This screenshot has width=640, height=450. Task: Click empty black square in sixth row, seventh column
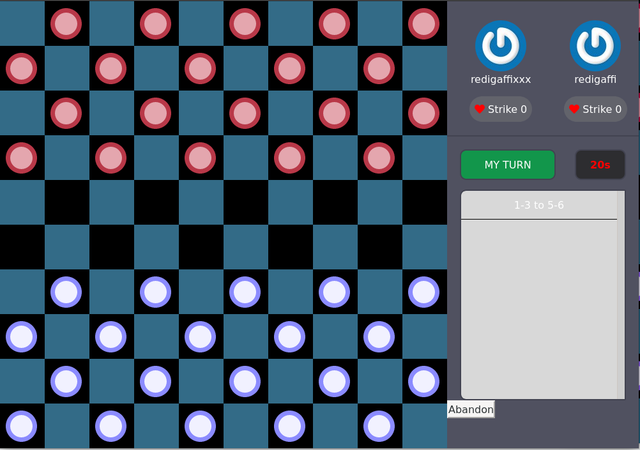[290, 247]
